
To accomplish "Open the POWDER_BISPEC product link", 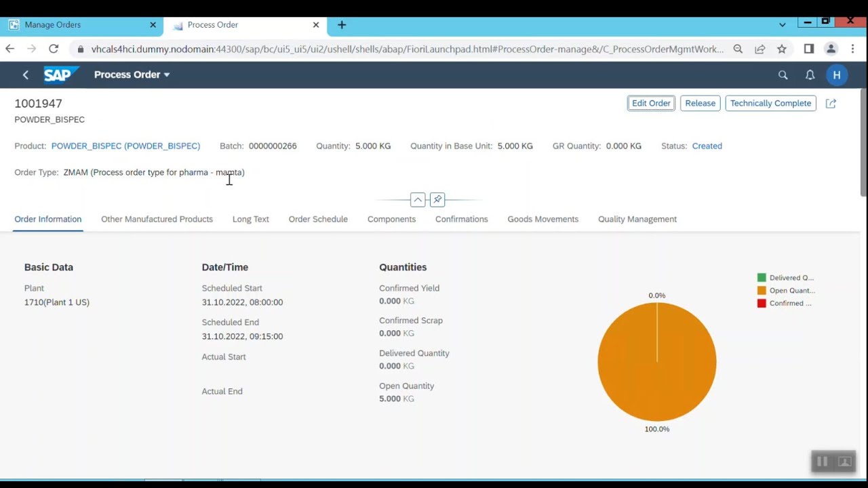I will click(x=125, y=146).
